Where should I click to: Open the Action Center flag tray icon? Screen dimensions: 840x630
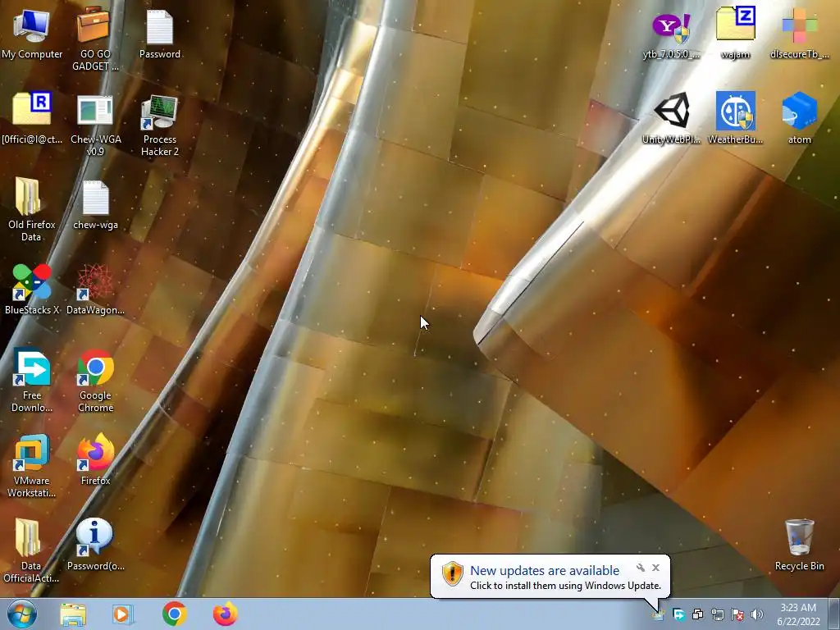click(x=737, y=614)
